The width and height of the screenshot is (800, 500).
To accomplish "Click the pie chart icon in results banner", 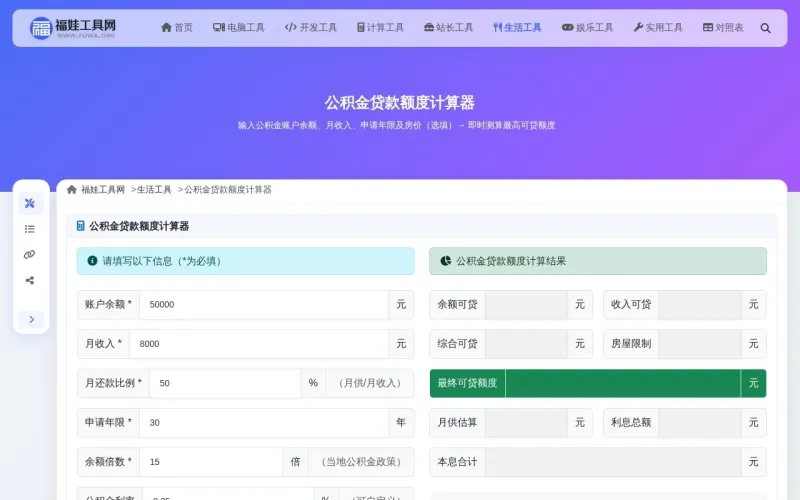I will (445, 261).
